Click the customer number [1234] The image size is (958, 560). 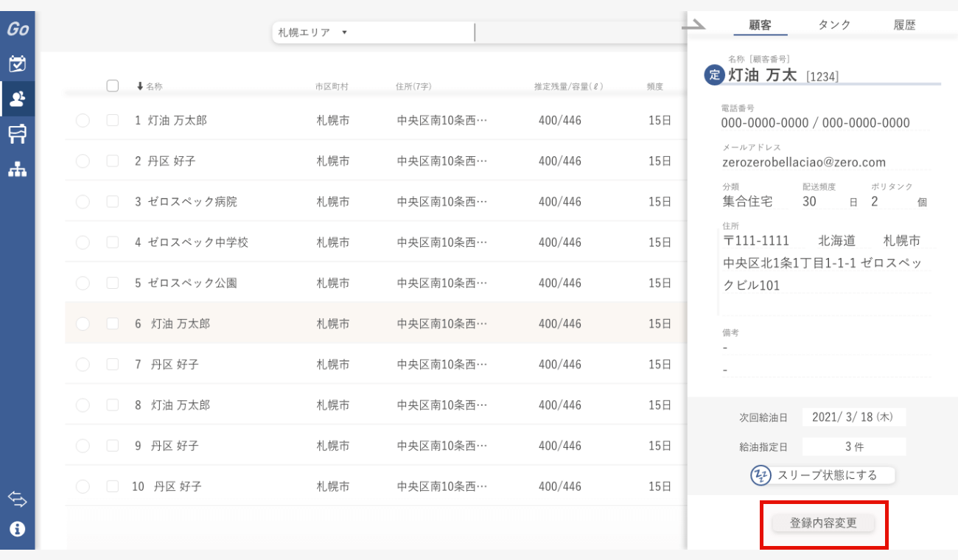point(822,76)
